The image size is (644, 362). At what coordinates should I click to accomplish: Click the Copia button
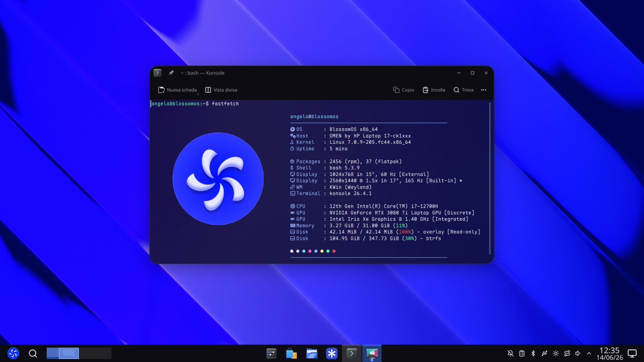tap(404, 90)
